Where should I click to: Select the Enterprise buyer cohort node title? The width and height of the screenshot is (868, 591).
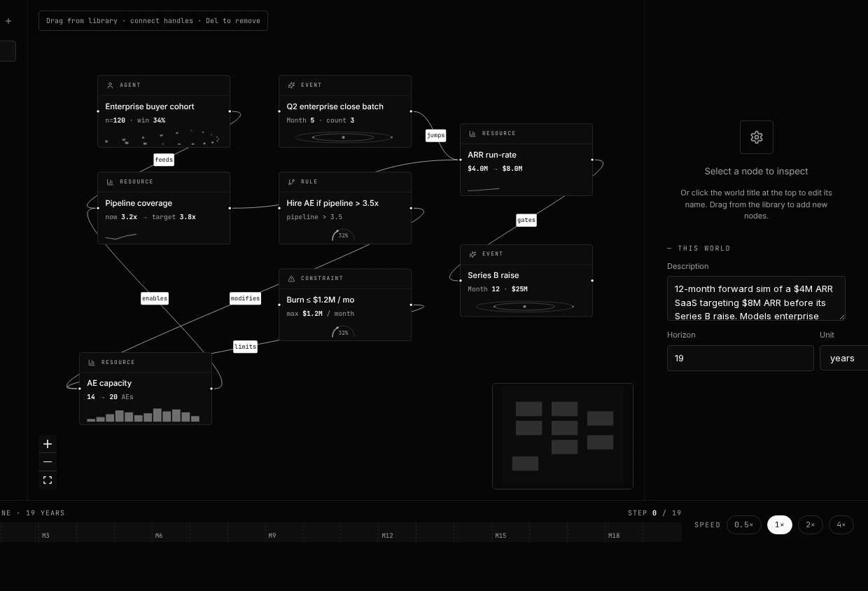point(150,106)
